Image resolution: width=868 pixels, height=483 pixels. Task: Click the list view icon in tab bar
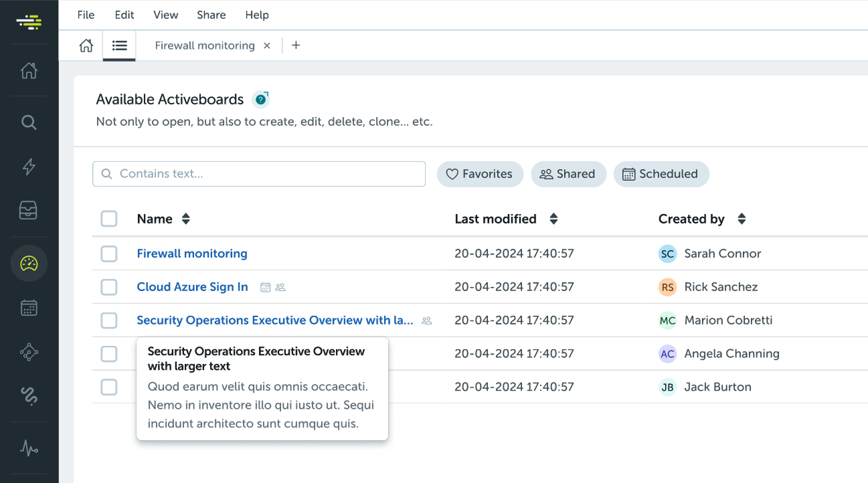tap(119, 45)
